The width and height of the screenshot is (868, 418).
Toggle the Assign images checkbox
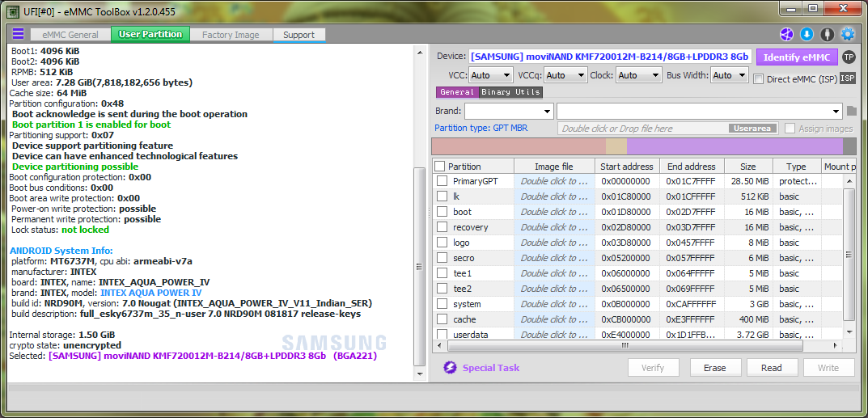point(790,129)
